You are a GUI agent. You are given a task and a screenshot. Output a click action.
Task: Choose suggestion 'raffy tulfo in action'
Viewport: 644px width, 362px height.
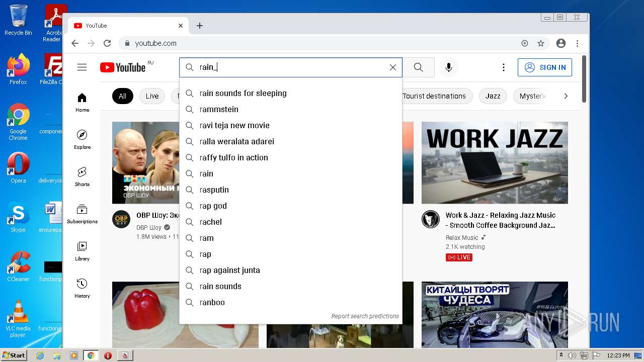click(291, 157)
